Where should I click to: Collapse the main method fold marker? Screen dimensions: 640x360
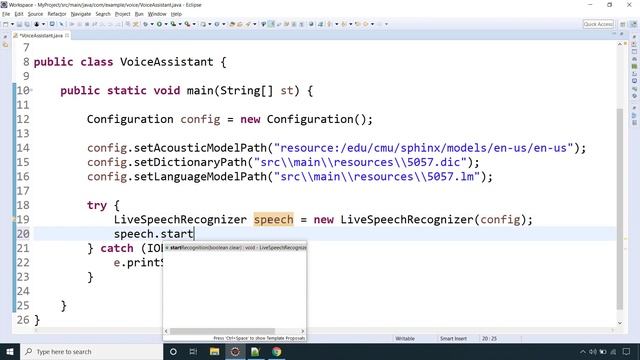point(31,90)
